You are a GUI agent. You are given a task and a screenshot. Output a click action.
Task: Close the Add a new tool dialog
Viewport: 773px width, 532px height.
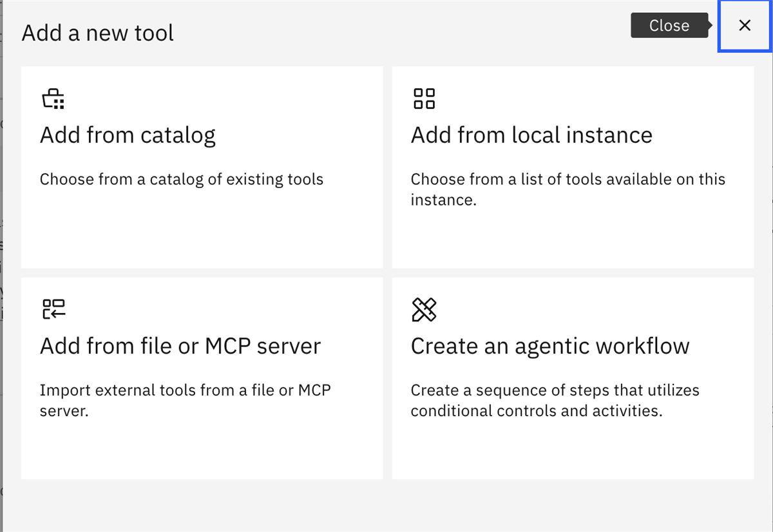[745, 26]
